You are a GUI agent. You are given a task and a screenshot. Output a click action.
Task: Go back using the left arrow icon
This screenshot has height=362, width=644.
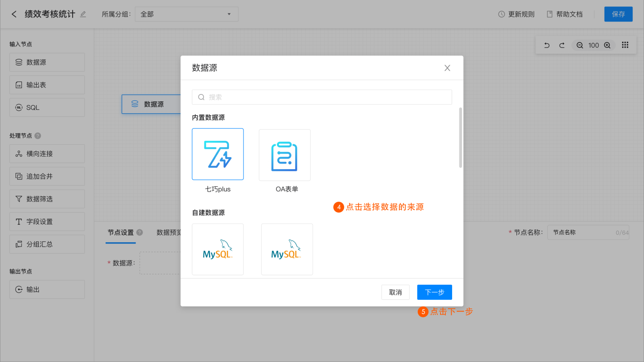tap(14, 14)
